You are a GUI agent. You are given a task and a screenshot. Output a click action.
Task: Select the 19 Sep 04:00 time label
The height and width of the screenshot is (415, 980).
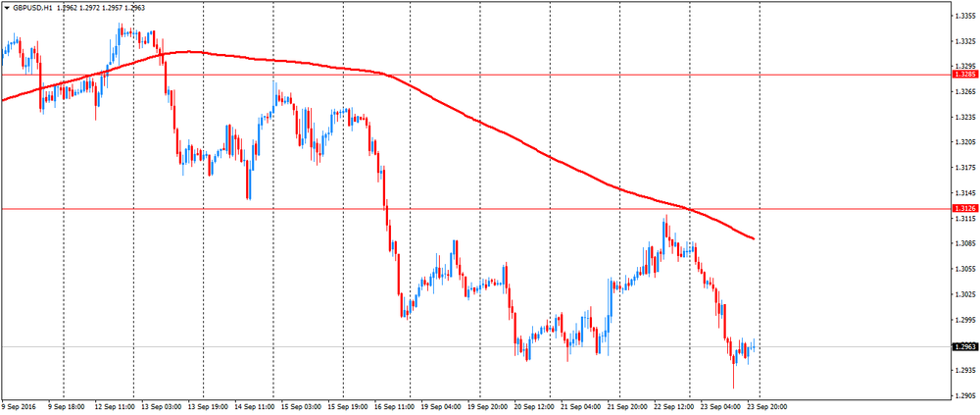click(442, 406)
